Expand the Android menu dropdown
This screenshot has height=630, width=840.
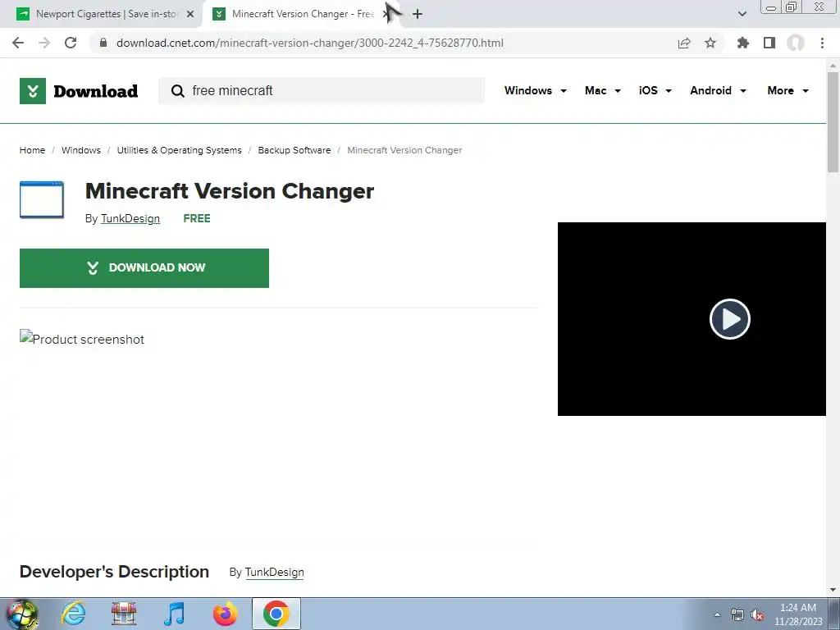pyautogui.click(x=718, y=90)
